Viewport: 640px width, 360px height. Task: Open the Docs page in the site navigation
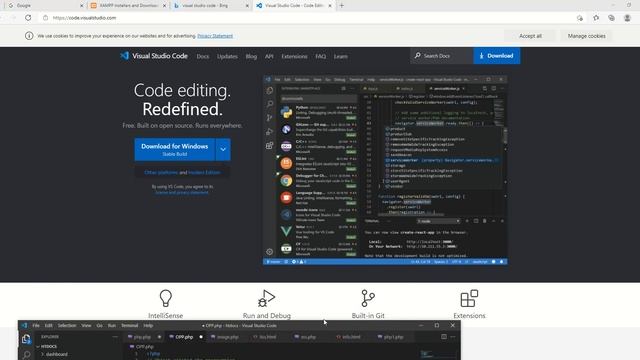tap(202, 56)
